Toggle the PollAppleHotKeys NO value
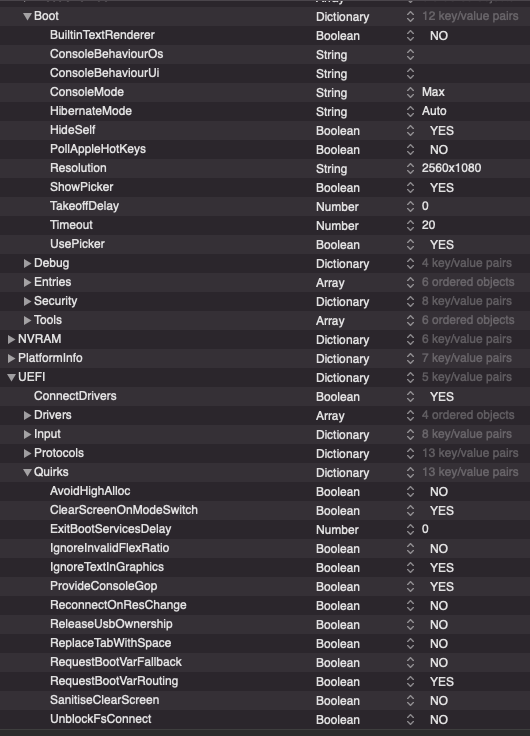 click(438, 150)
